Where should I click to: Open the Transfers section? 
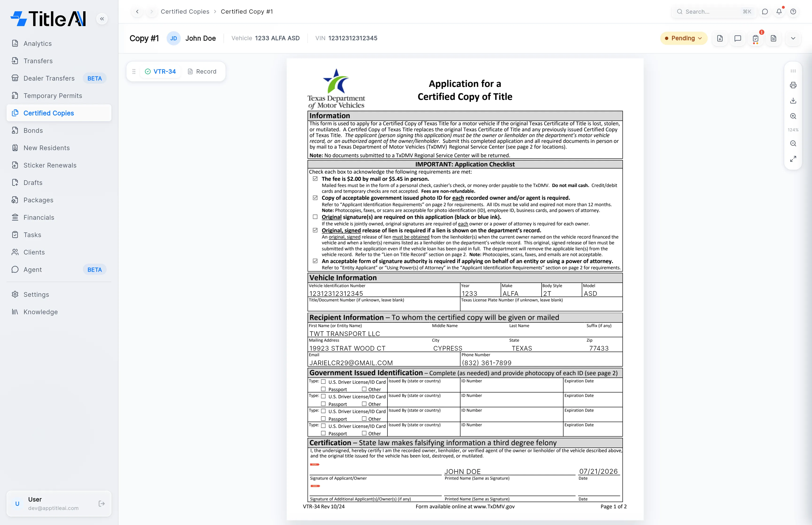(59, 61)
